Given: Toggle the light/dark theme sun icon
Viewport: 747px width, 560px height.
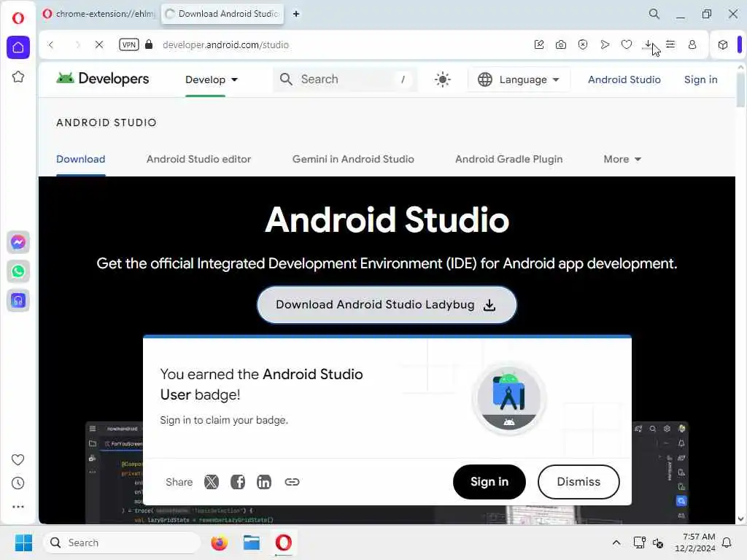Looking at the screenshot, I should (x=443, y=79).
